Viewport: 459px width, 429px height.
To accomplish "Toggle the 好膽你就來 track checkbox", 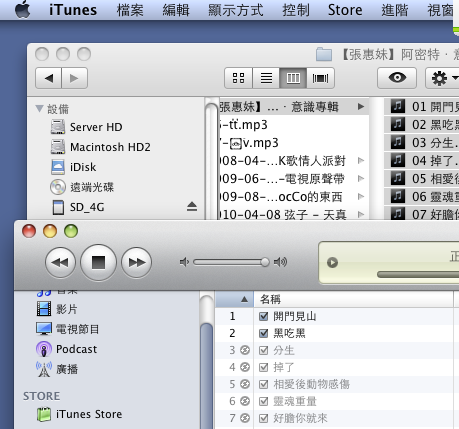I will coord(264,418).
